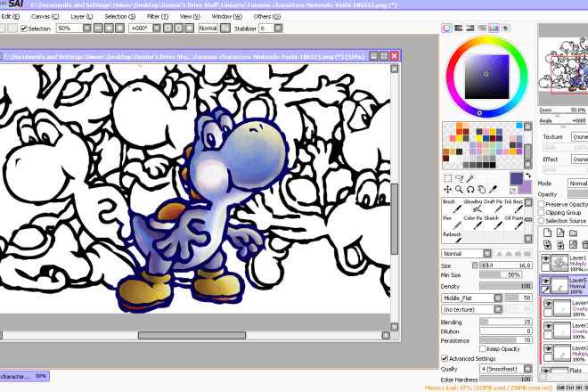The width and height of the screenshot is (588, 392).
Task: Open the Layer menu
Action: (82, 17)
